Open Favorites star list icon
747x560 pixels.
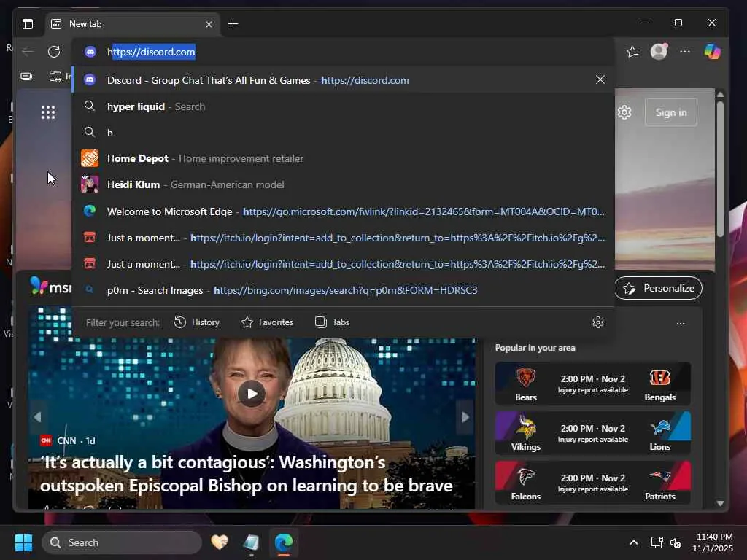point(632,52)
